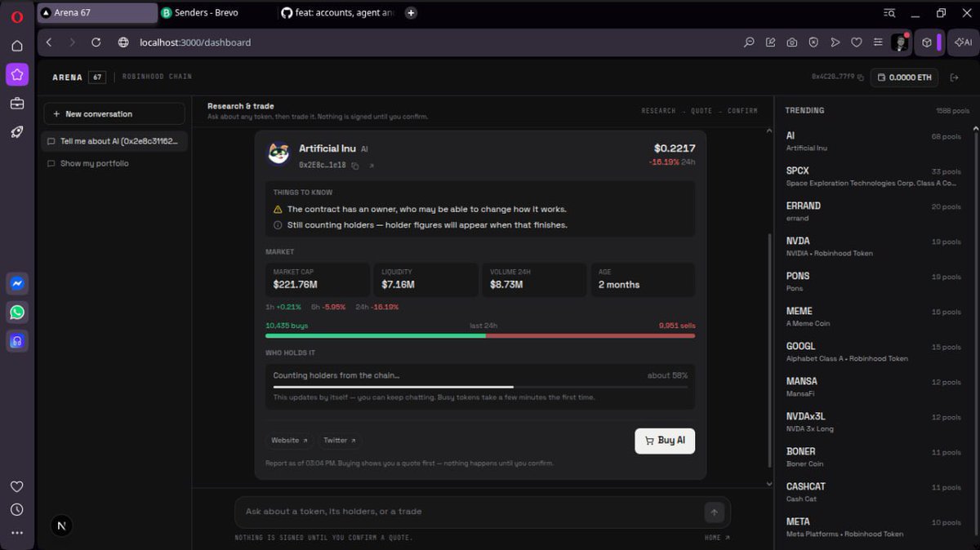Viewport: 980px width, 550px height.
Task: Click the buys versus sells bar
Action: [x=480, y=335]
